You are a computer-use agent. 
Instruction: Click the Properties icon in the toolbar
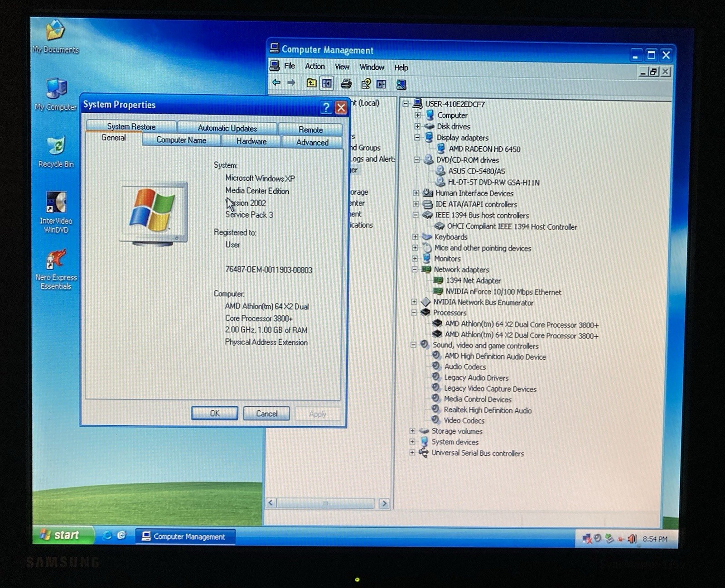click(366, 84)
